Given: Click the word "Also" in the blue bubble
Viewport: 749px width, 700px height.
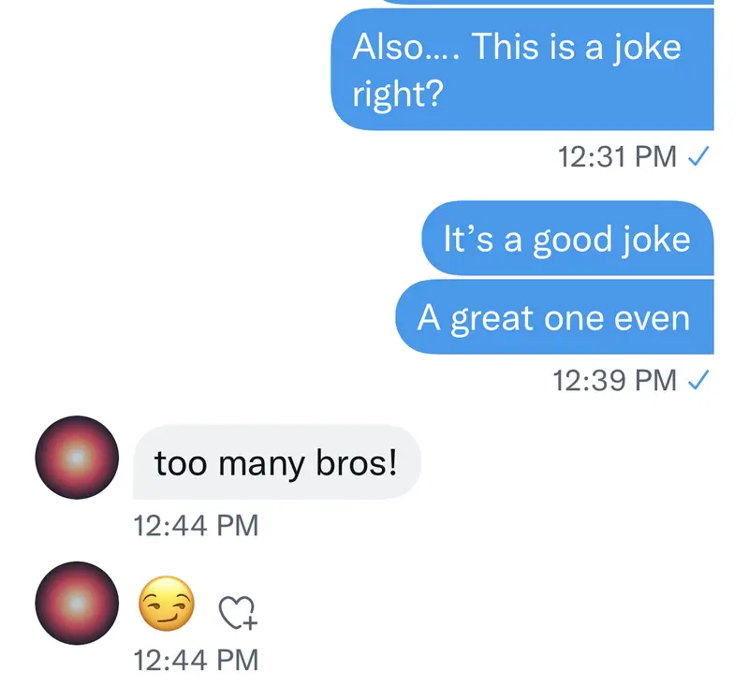Looking at the screenshot, I should (x=384, y=48).
